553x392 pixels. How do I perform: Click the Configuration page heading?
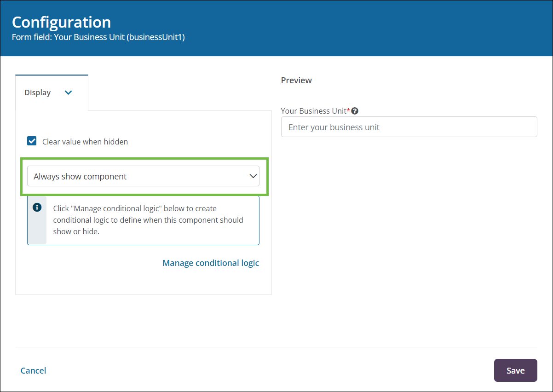(x=61, y=22)
